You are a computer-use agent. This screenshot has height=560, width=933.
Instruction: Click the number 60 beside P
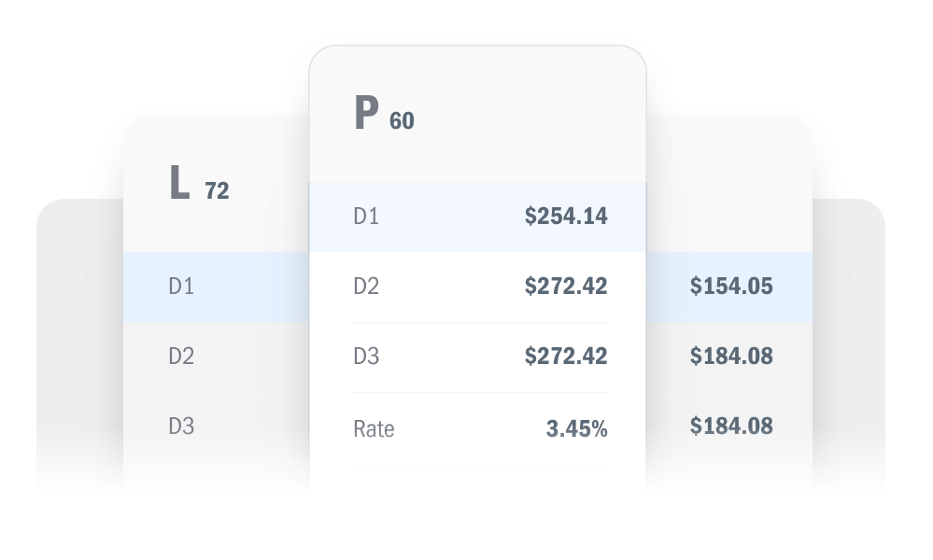tap(402, 121)
